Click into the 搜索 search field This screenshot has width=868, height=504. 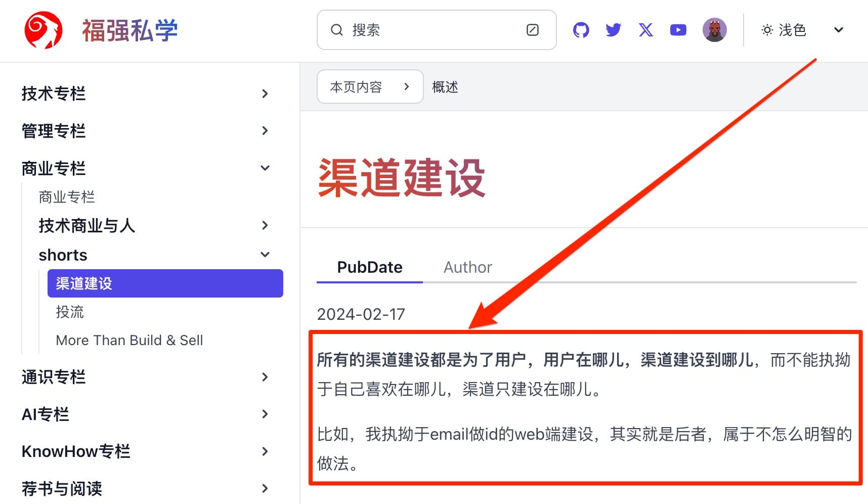435,30
